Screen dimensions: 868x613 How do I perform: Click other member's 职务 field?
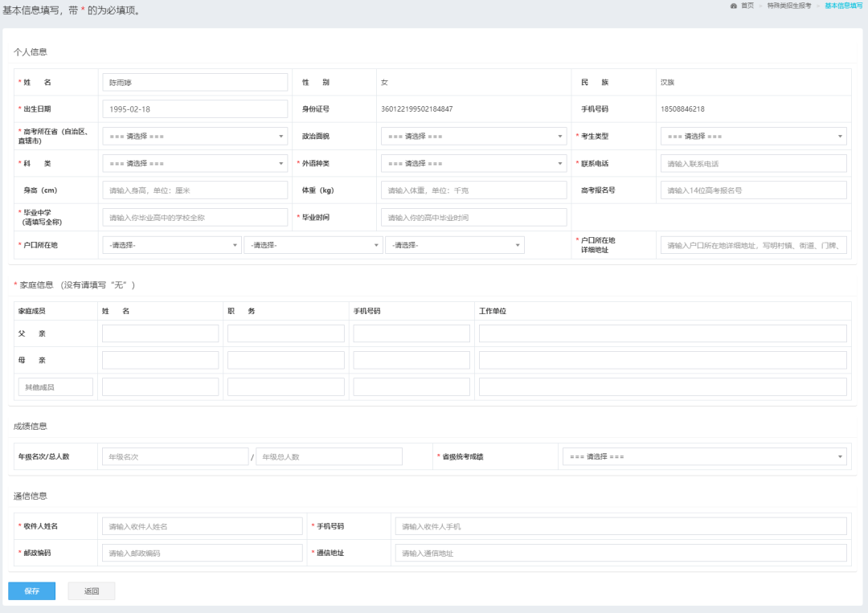(x=285, y=386)
